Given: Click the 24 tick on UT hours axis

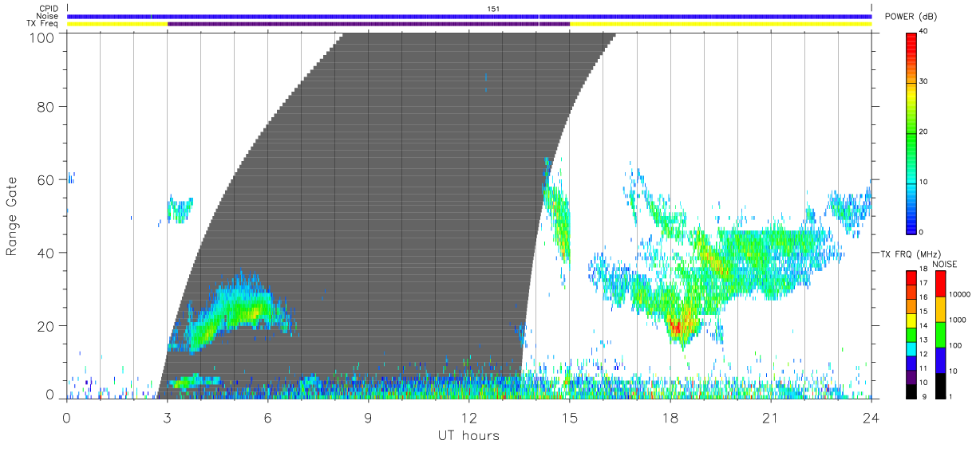Looking at the screenshot, I should tap(871, 418).
